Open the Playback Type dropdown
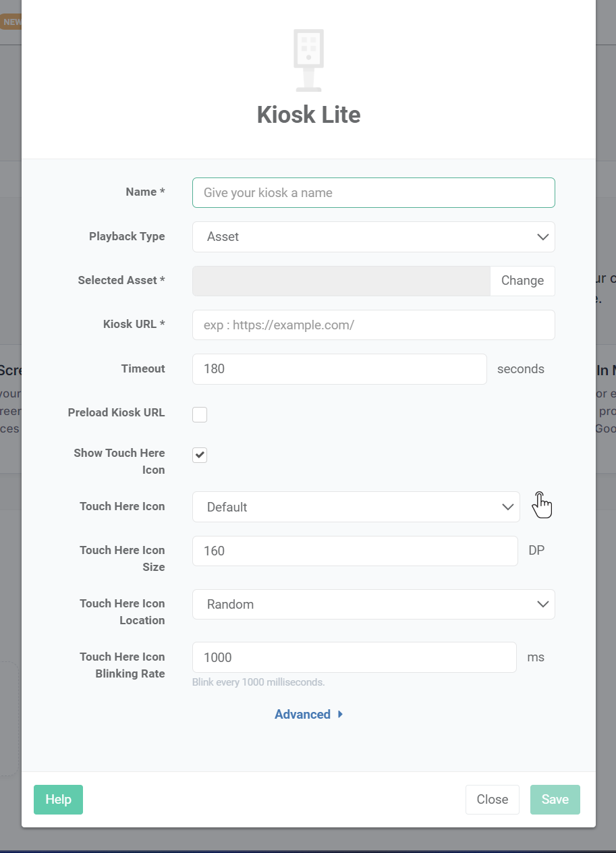The width and height of the screenshot is (616, 853). pos(374,237)
